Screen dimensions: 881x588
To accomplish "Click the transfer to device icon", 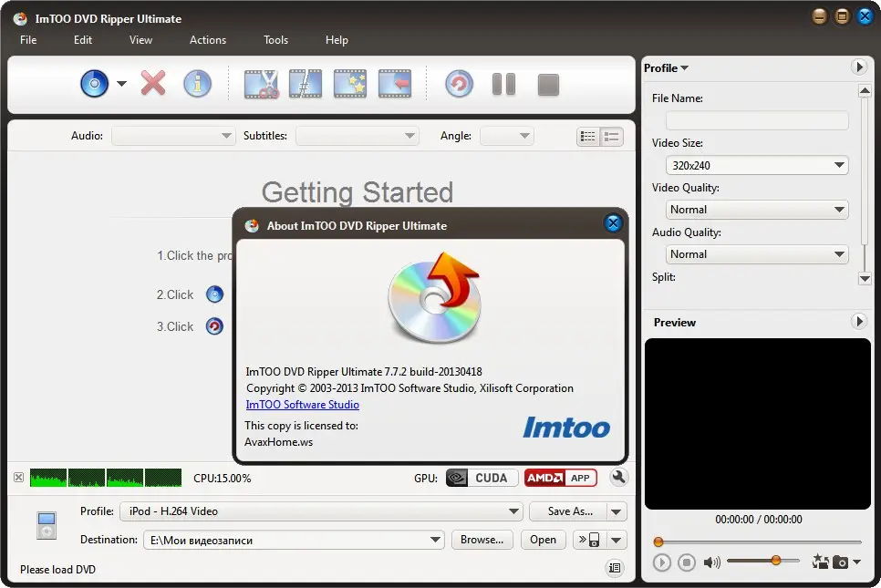I will point(589,540).
